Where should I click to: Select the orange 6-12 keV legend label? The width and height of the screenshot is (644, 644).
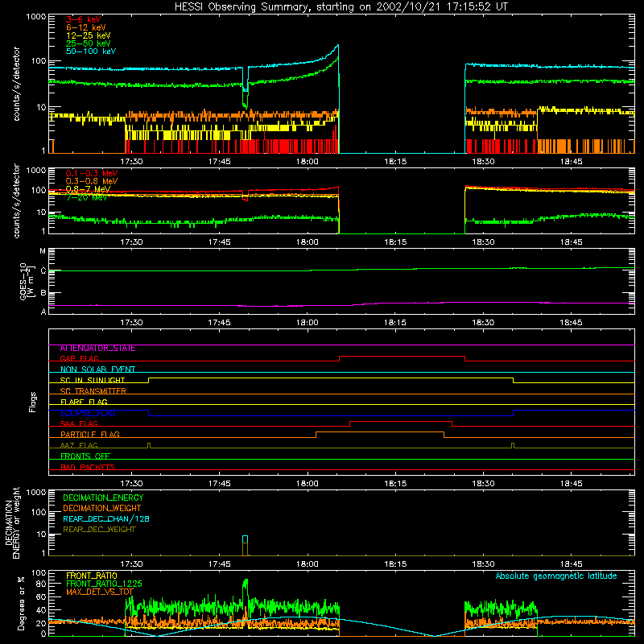pos(86,27)
